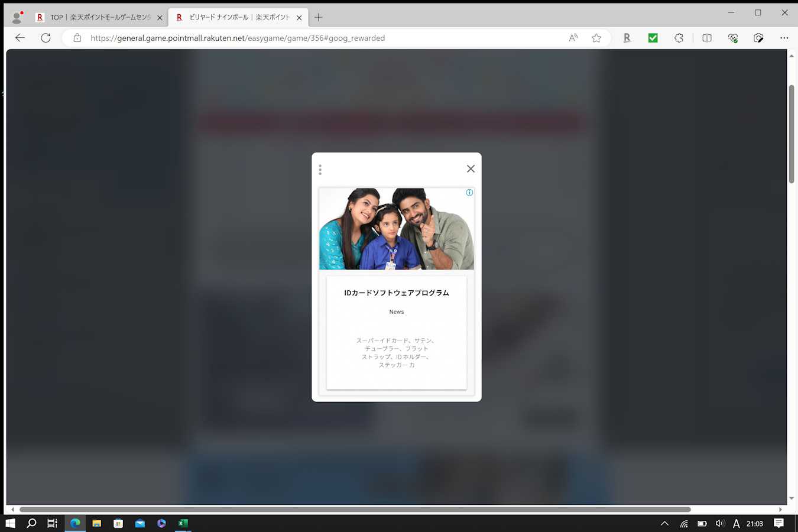Toggle the IME input mode indicator
This screenshot has width=798, height=532.
(736, 523)
